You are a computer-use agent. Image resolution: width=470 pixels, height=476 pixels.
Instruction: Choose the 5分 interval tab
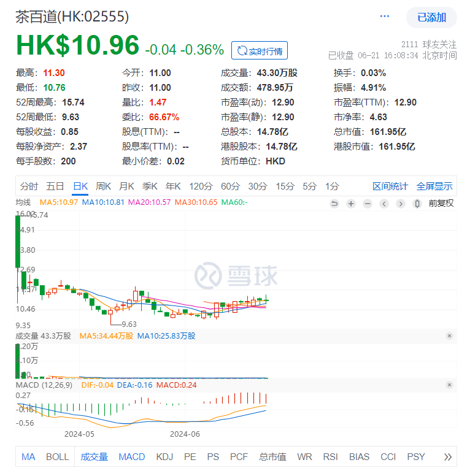(x=309, y=186)
